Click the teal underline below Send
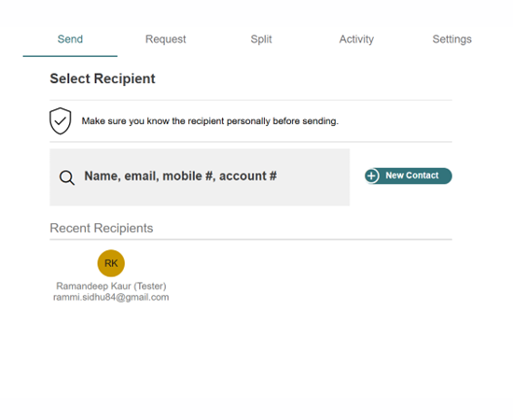The image size is (513, 420). (x=70, y=56)
